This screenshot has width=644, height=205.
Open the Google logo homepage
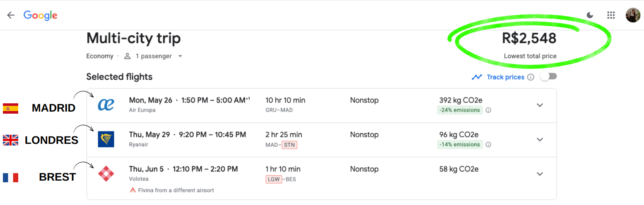41,15
